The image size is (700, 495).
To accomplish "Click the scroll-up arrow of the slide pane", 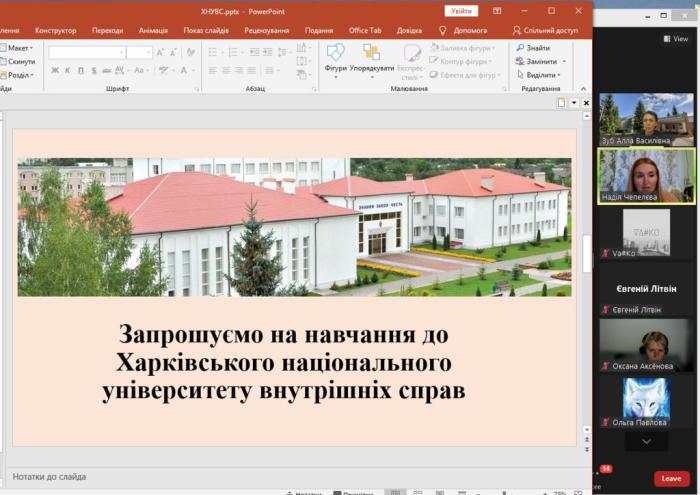I will point(587,116).
